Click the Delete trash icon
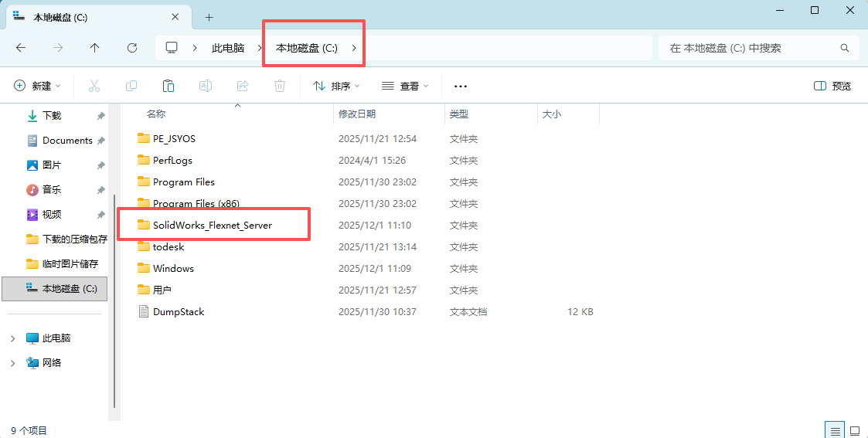The width and height of the screenshot is (868, 438). pos(280,86)
